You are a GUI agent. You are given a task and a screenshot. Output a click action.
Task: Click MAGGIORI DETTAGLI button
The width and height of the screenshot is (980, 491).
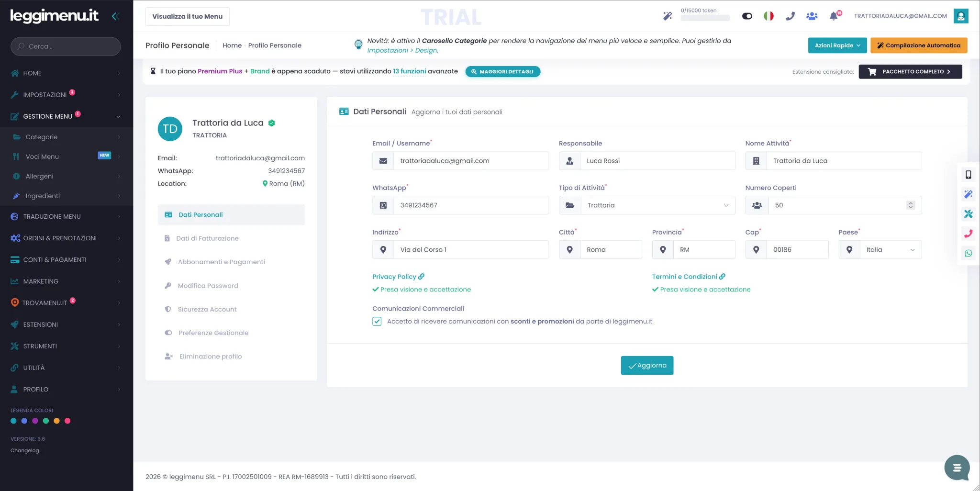502,72
